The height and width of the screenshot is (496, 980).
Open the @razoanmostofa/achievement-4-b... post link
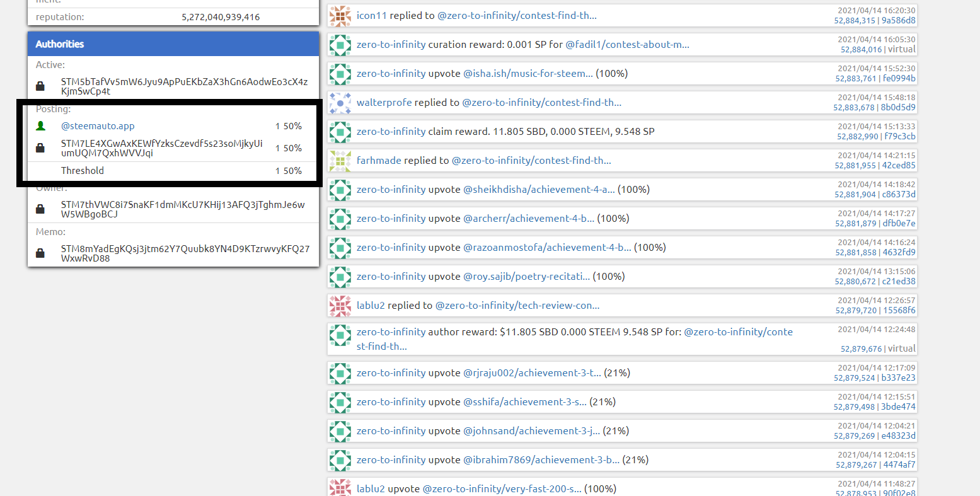[547, 248]
